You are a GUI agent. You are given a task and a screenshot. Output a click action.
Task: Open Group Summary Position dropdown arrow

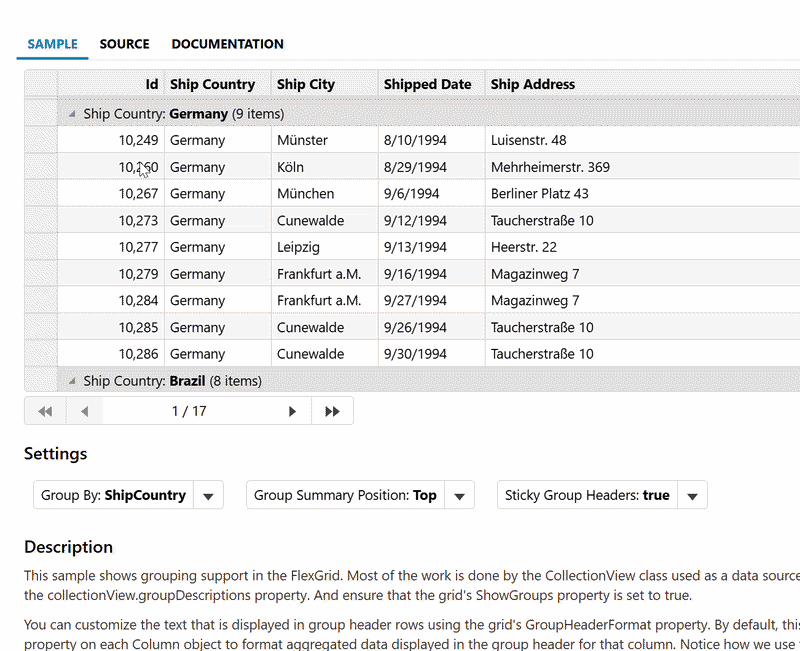tap(459, 495)
